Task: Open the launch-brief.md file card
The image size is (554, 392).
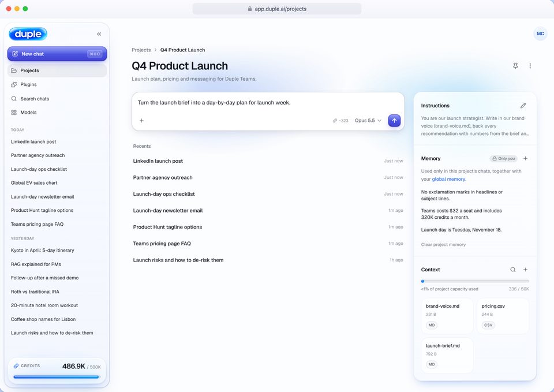Action: tap(447, 355)
